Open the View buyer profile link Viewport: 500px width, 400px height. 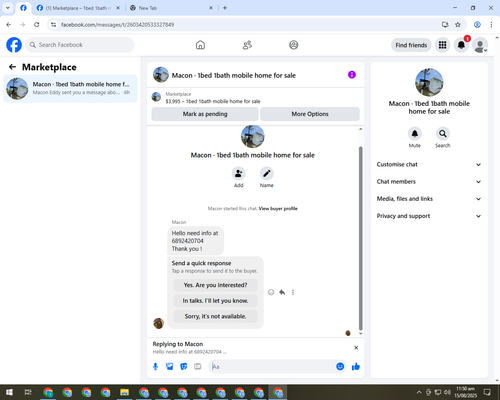[278, 209]
